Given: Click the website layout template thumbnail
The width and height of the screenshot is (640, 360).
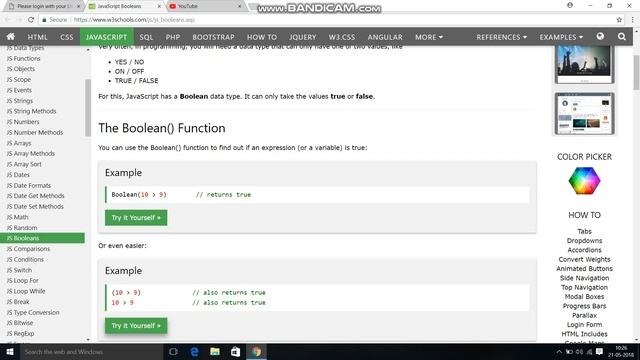Looking at the screenshot, I should pos(584,113).
